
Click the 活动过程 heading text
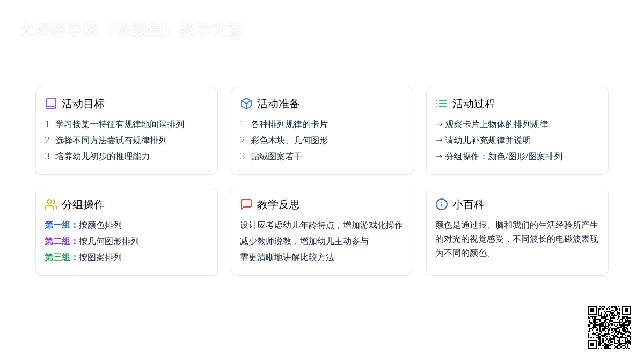[474, 104]
